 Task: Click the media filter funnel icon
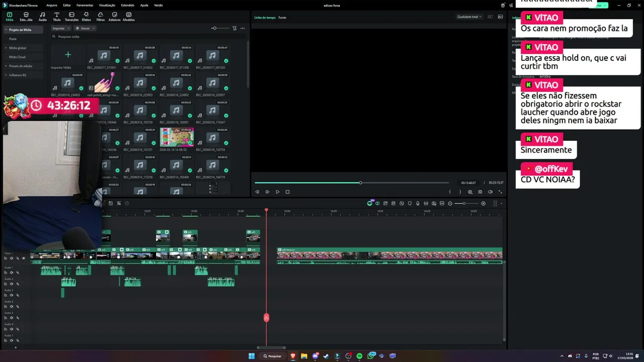[x=234, y=28]
